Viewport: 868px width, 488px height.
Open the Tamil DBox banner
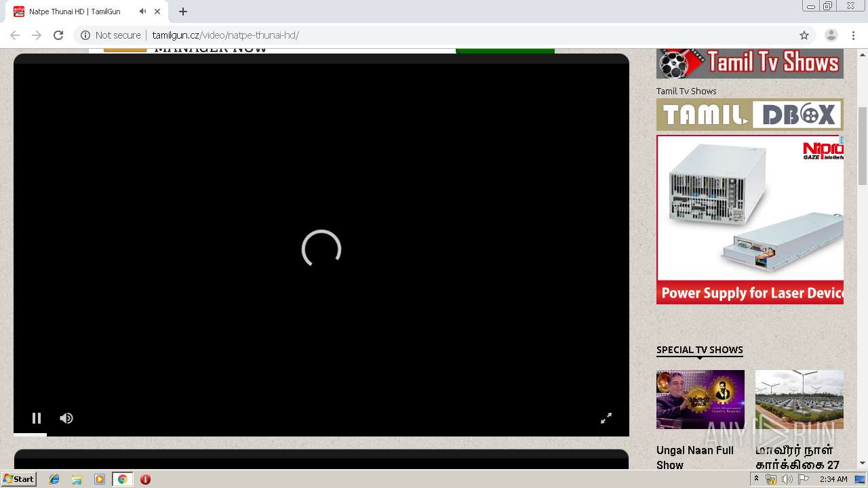(x=749, y=115)
